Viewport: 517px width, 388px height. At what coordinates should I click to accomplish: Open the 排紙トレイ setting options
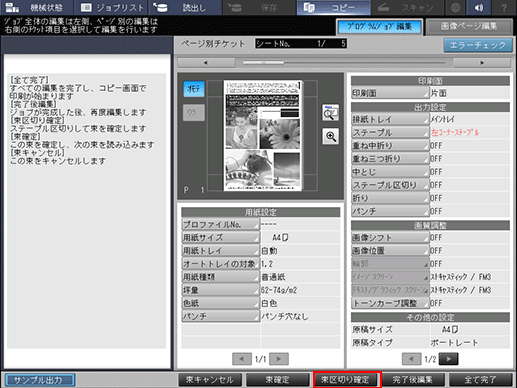[390, 119]
